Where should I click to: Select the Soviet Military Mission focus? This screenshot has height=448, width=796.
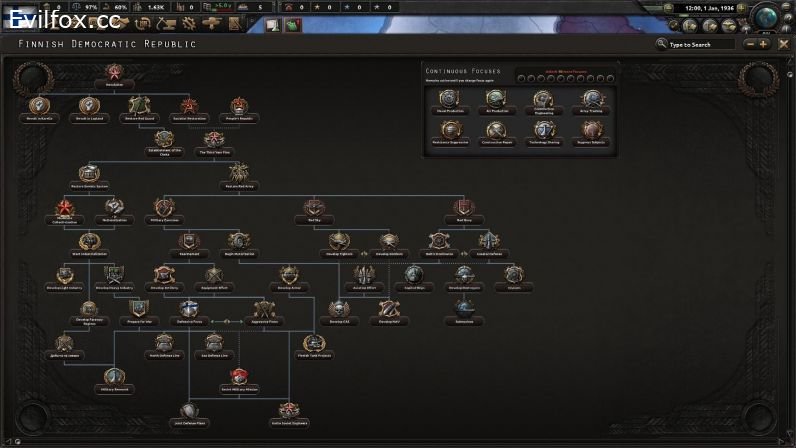coord(240,378)
